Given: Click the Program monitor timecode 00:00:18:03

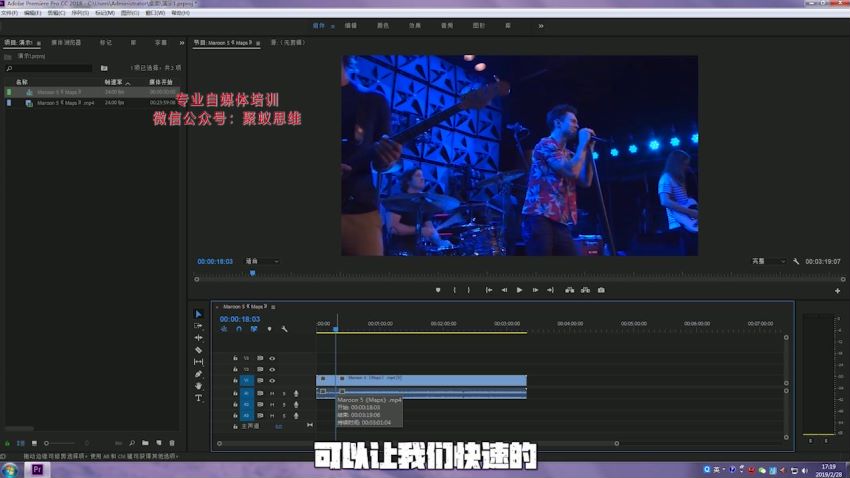Looking at the screenshot, I should pyautogui.click(x=215, y=261).
